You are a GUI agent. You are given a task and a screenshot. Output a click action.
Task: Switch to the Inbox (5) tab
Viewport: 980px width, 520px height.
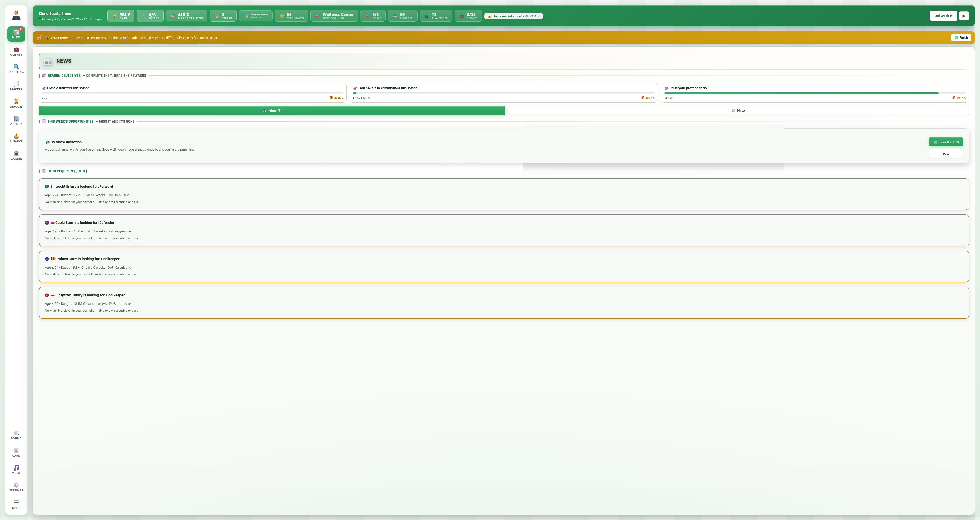tap(272, 111)
